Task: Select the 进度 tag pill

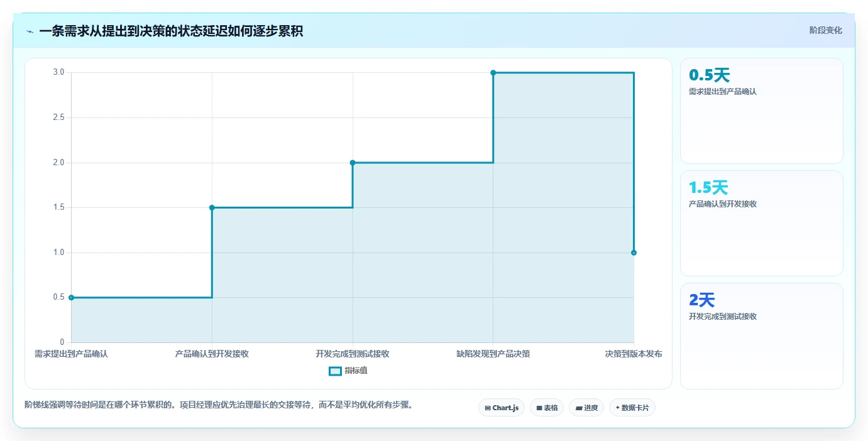Action: point(586,408)
